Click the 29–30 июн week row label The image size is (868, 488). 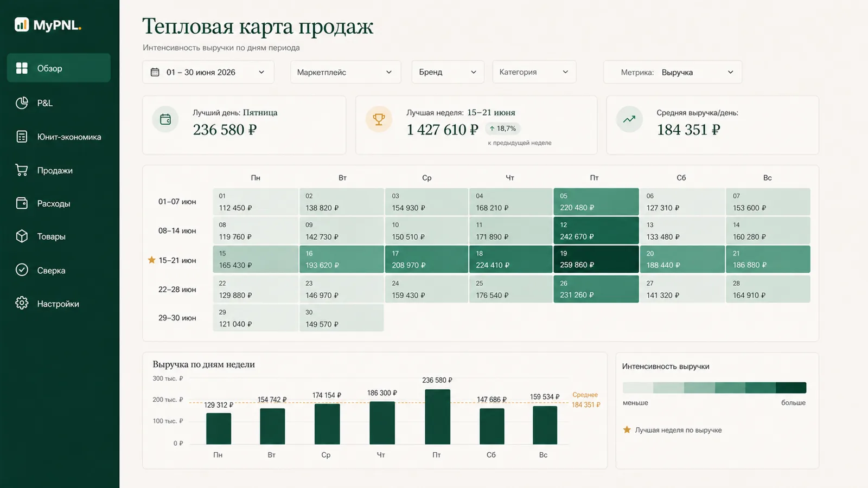tap(177, 318)
